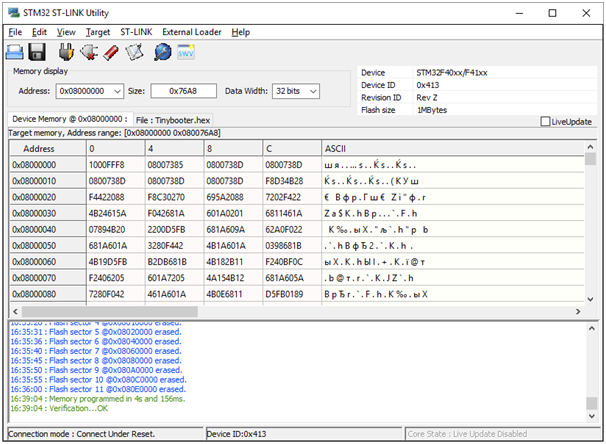
Task: Click the Address column header
Action: (x=48, y=149)
